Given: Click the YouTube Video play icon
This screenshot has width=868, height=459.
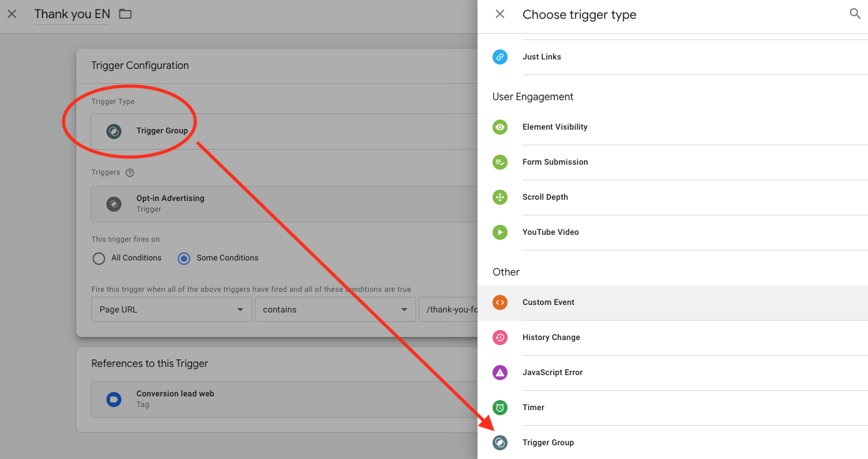Looking at the screenshot, I should [500, 232].
